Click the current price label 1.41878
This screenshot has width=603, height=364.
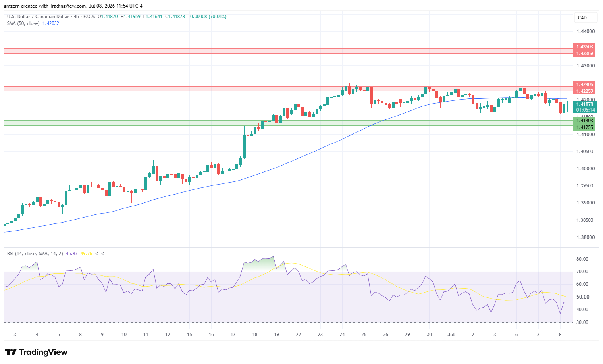585,105
